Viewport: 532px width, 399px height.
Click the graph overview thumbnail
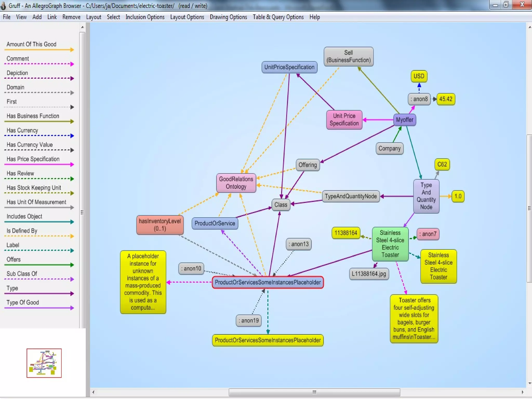click(44, 363)
